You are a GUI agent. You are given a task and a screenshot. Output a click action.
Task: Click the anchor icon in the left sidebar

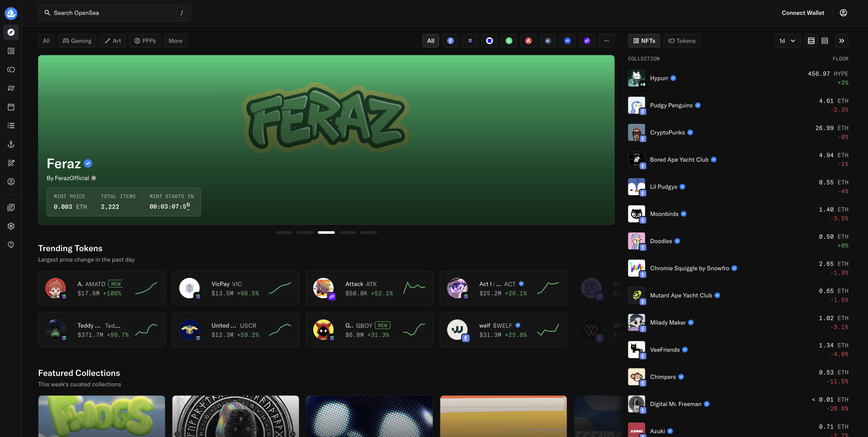tap(11, 145)
